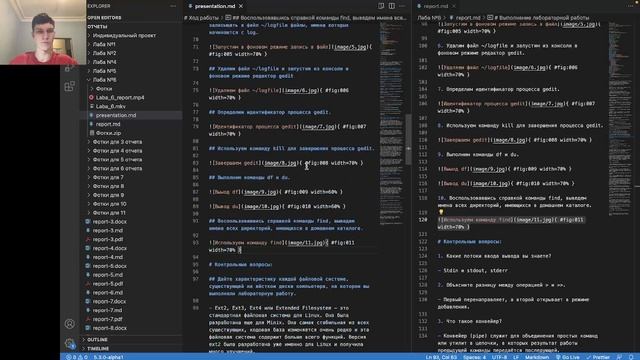
Task: Open the Extensions view in activity bar
Action: pos(69,86)
